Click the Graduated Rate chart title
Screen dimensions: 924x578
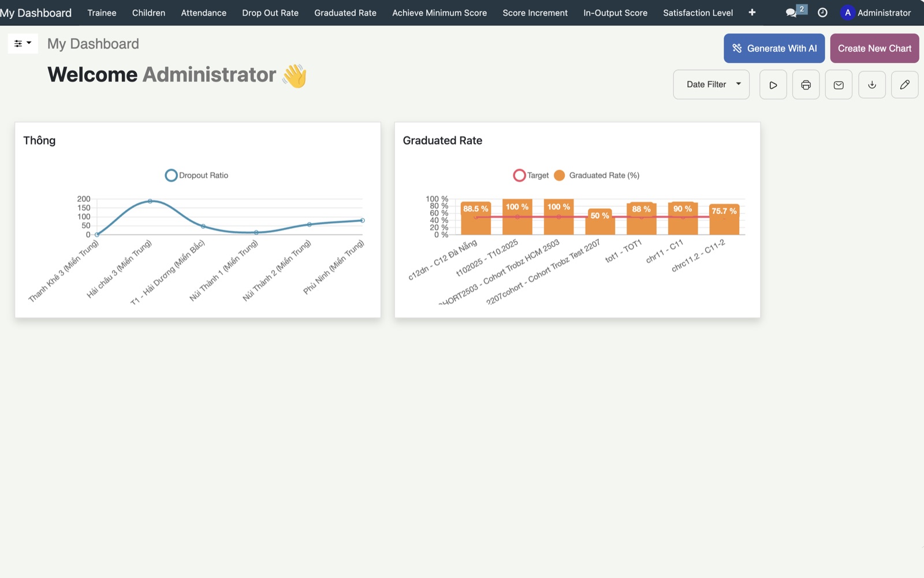(x=442, y=140)
